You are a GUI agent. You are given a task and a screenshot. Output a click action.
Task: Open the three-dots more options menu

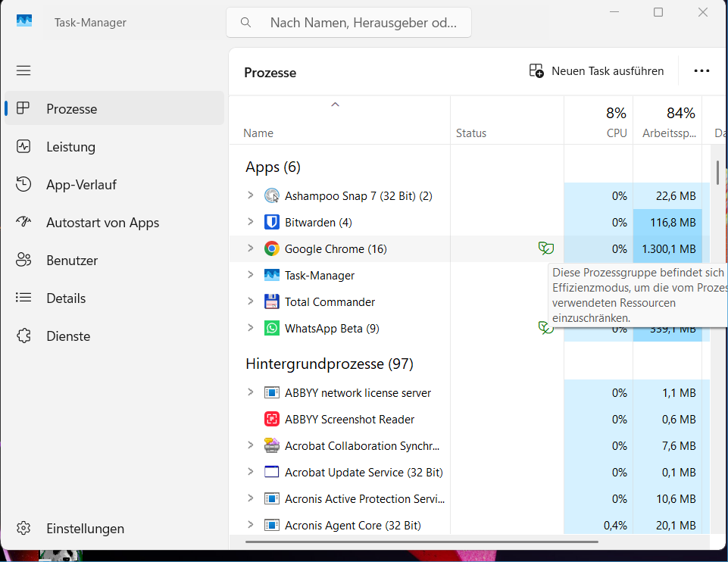(x=701, y=71)
